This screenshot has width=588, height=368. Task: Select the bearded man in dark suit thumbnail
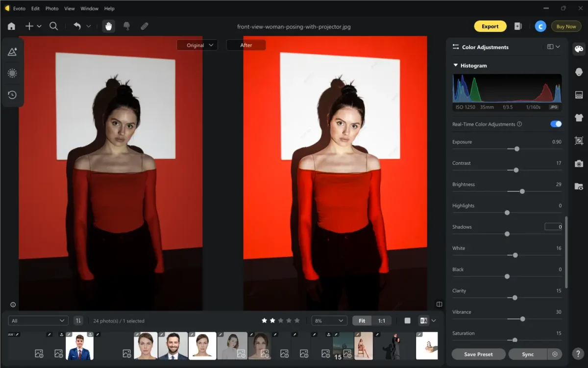173,346
